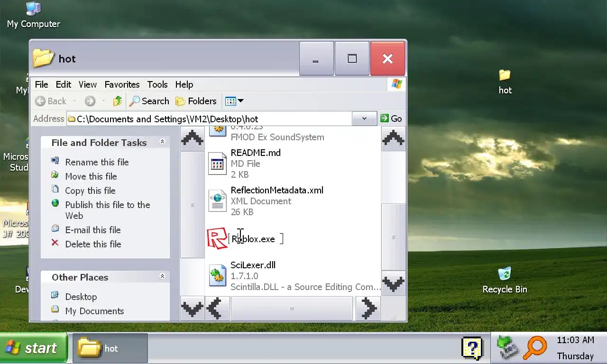607x364 pixels.
Task: Select the SciLexer.dll file icon
Action: (x=217, y=276)
